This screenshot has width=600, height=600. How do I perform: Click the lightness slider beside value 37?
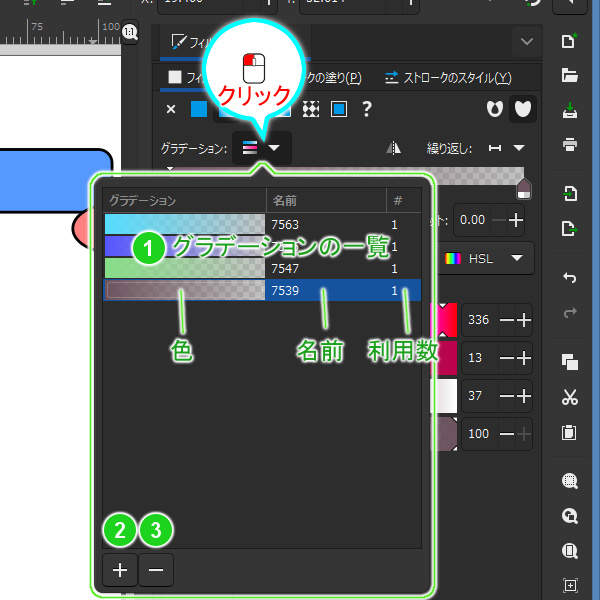tap(445, 396)
